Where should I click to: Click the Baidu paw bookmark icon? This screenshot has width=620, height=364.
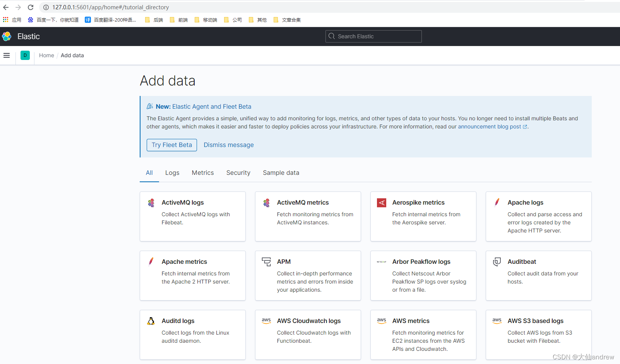(31, 20)
